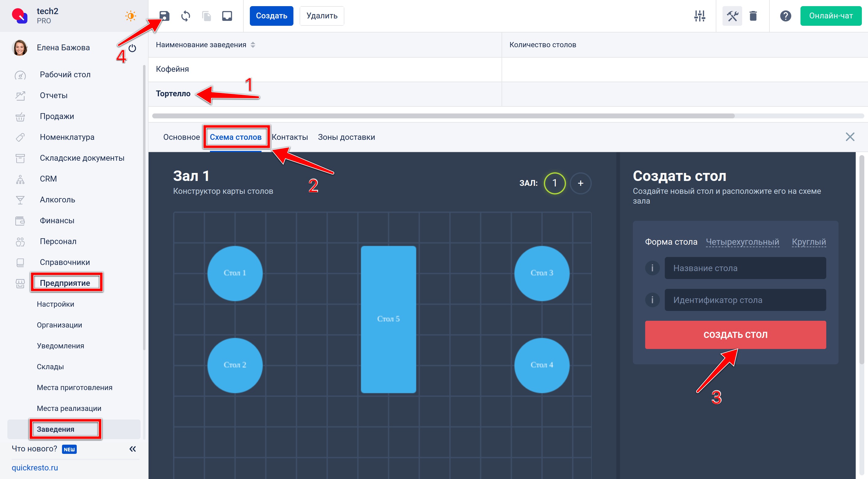Open CRM section in sidebar
The image size is (868, 479).
pos(48,179)
